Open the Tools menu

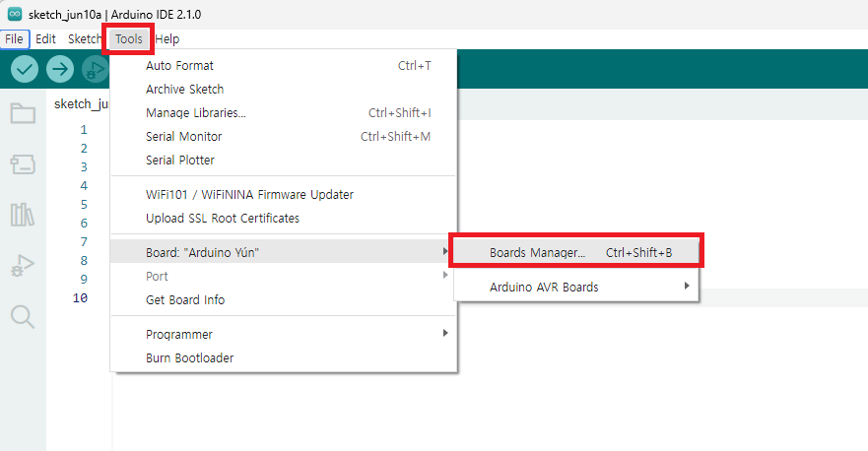click(128, 38)
